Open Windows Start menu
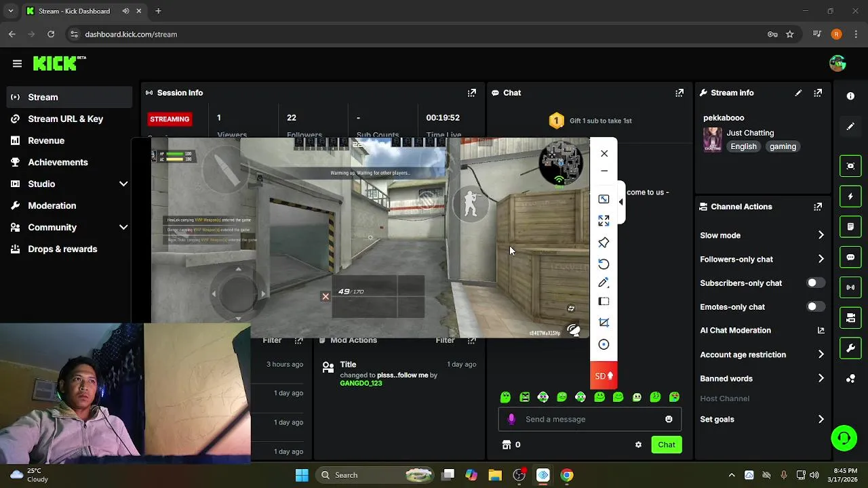This screenshot has width=868, height=488. coord(302,475)
